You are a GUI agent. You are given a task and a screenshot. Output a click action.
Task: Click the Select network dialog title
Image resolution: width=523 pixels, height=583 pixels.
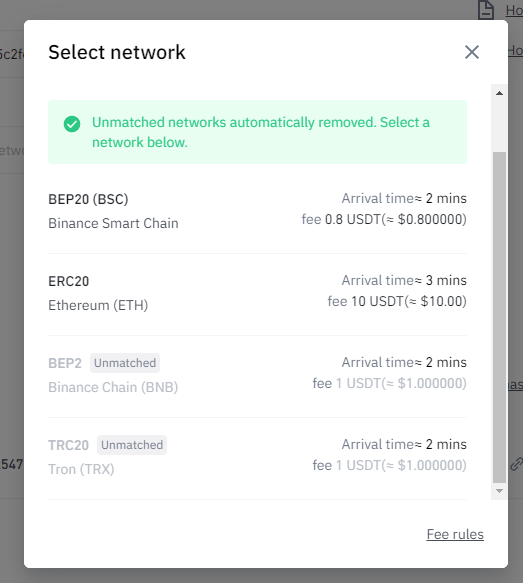(117, 52)
